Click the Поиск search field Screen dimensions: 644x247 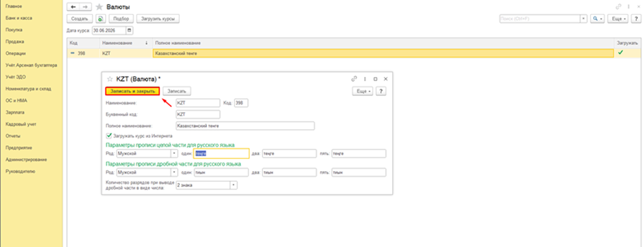540,19
